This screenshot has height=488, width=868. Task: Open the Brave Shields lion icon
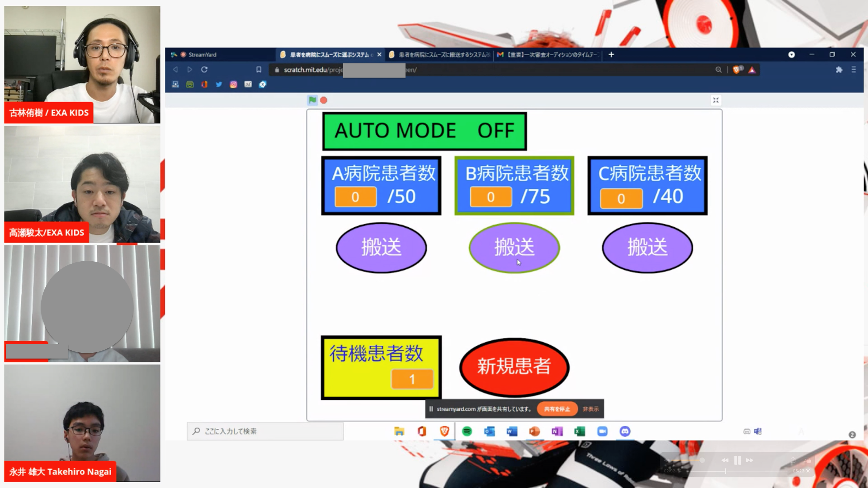click(x=736, y=70)
